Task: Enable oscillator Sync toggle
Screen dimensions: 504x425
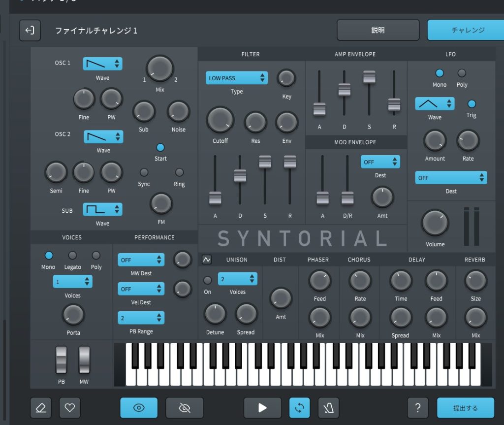Action: [144, 172]
